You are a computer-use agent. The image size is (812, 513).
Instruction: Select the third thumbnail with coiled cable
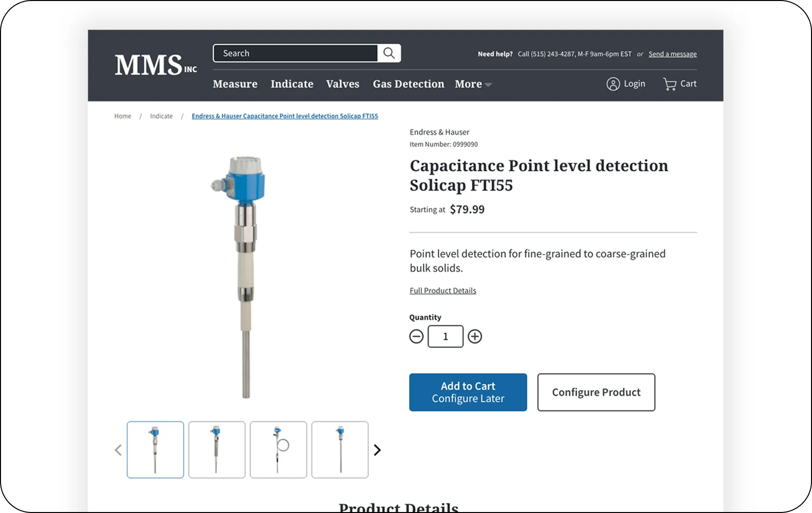pyautogui.click(x=278, y=450)
